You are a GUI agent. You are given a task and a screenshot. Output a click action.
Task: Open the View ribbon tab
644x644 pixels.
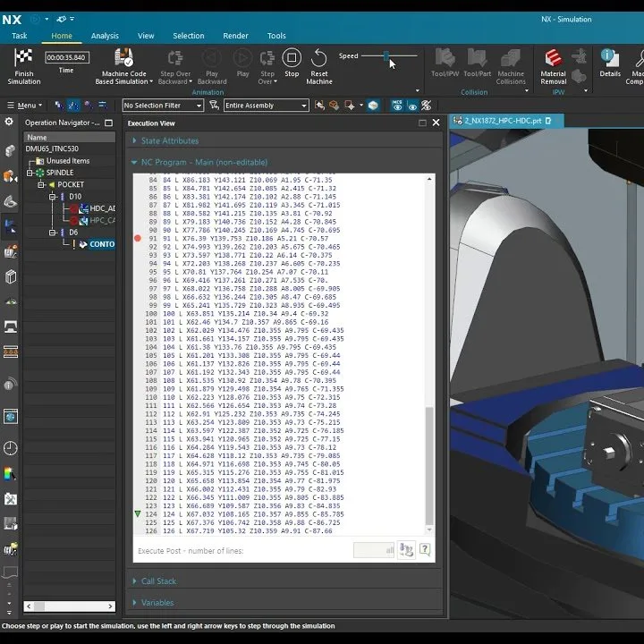coord(146,36)
